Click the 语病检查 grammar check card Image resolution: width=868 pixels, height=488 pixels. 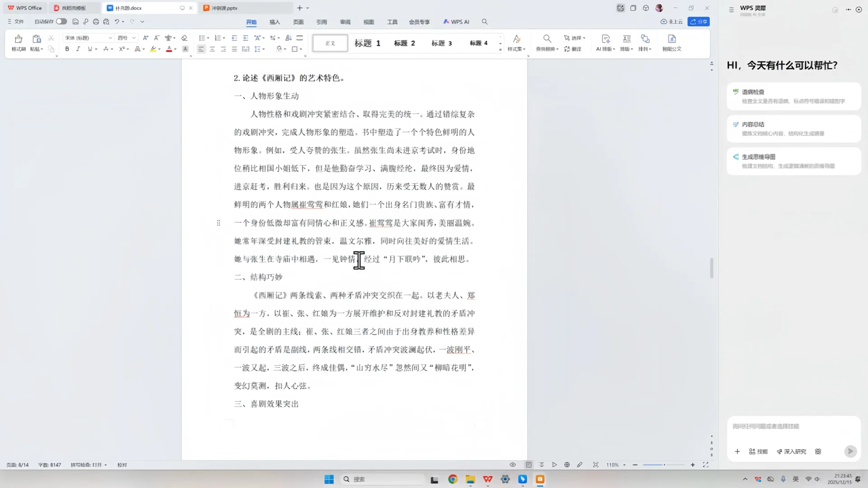793,96
